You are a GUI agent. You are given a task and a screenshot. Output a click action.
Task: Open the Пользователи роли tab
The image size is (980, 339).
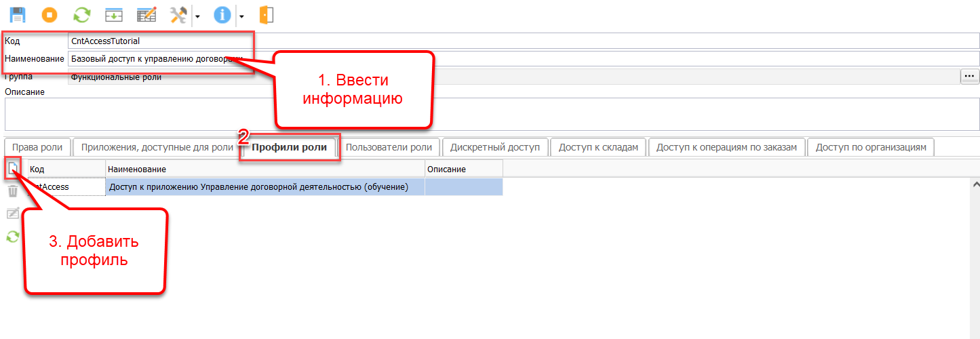pyautogui.click(x=389, y=147)
